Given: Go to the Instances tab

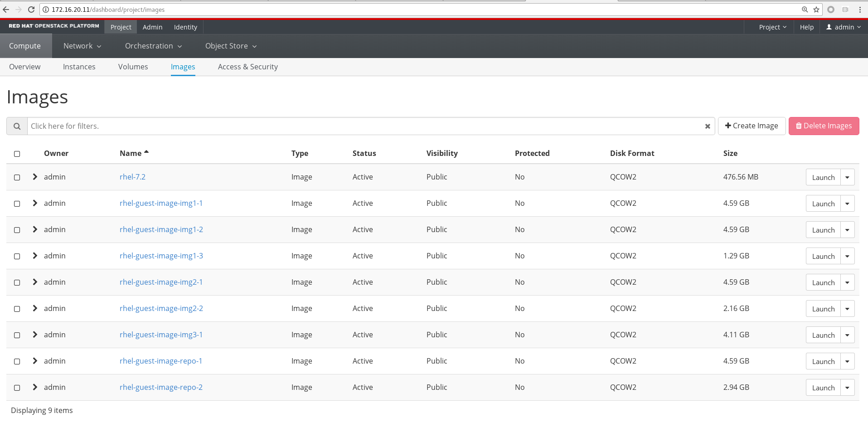Looking at the screenshot, I should coord(79,67).
